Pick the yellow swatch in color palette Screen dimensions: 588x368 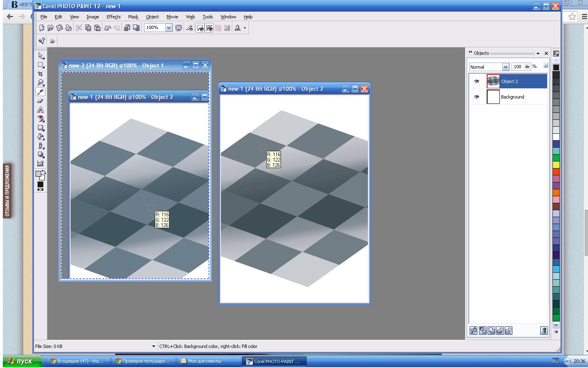coord(556,164)
